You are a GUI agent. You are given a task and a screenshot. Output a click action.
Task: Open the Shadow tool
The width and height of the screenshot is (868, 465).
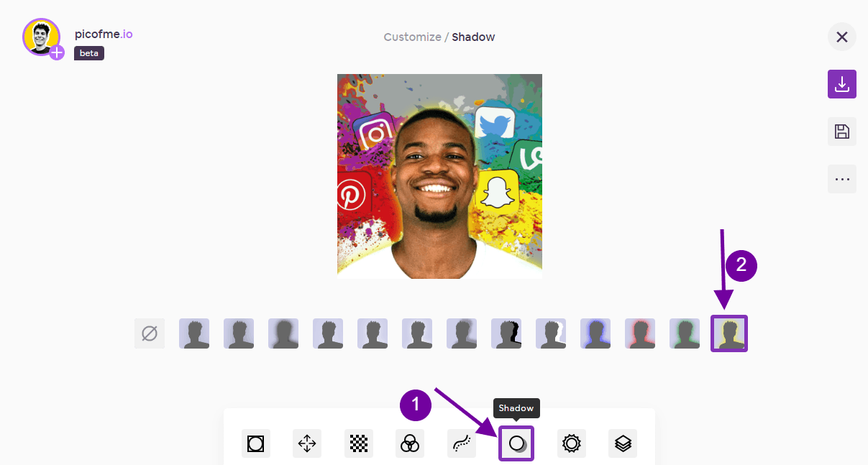516,443
